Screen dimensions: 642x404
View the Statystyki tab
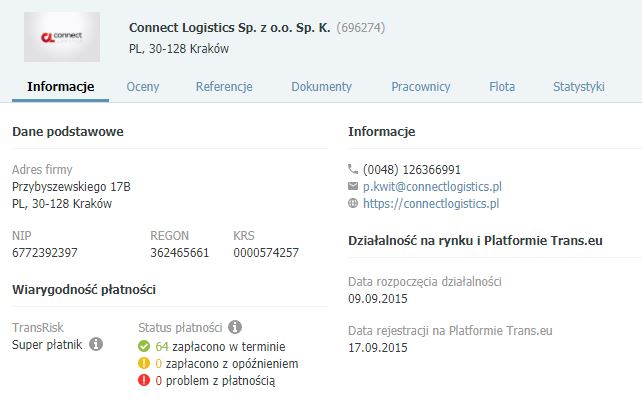579,87
